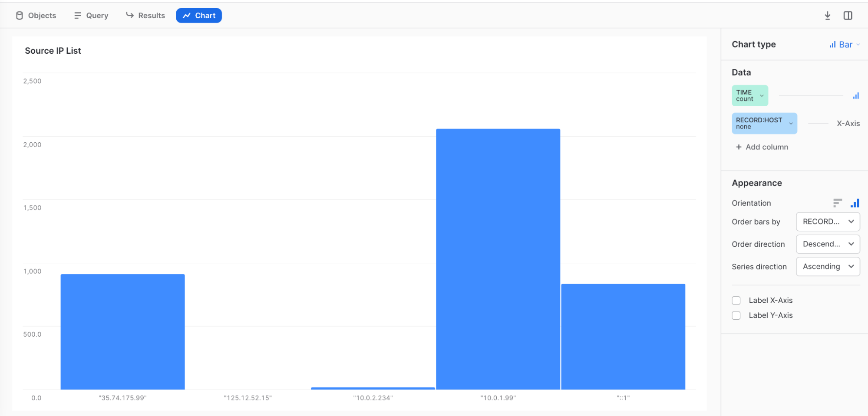Screen dimensions: 868x416
Task: Switch to the Results tab
Action: (x=145, y=15)
